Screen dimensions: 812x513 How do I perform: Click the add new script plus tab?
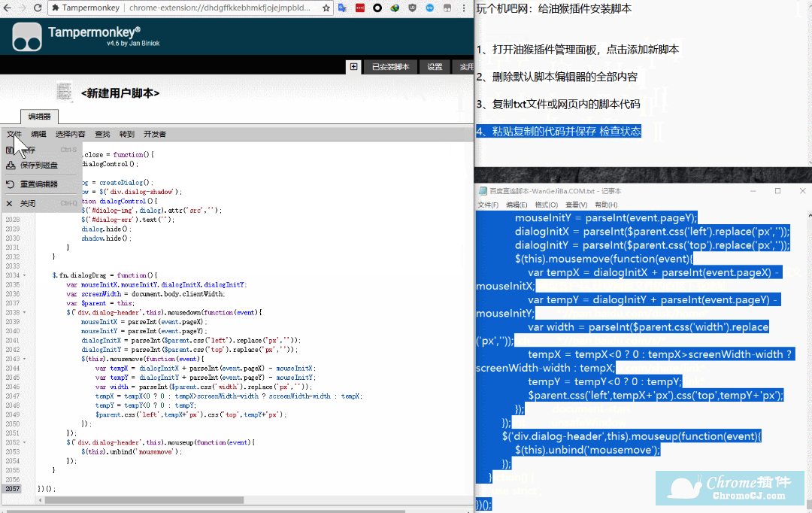pos(353,67)
